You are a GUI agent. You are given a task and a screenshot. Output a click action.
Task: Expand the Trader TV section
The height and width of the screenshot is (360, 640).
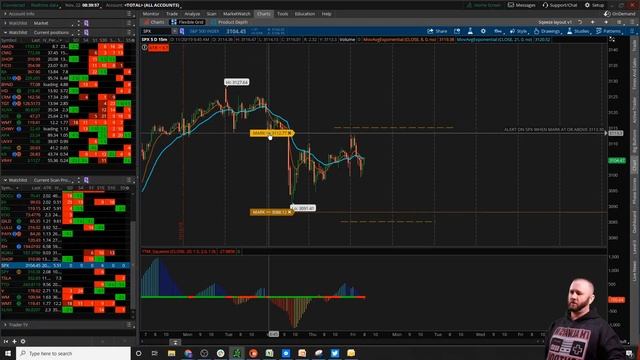click(x=5, y=325)
